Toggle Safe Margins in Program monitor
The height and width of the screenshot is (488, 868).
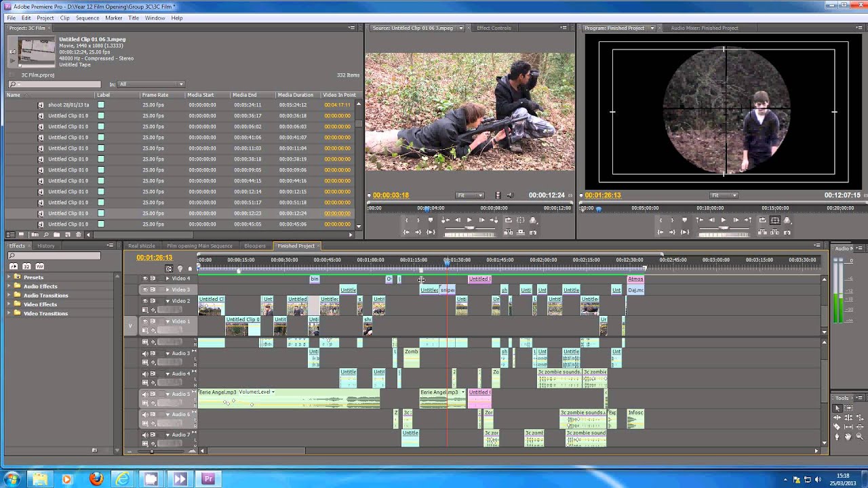[x=774, y=220]
